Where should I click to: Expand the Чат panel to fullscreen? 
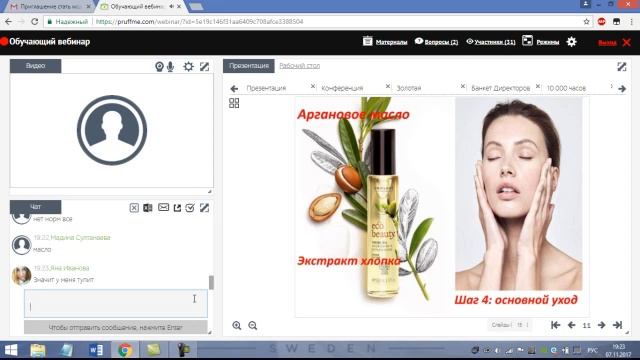tap(204, 208)
